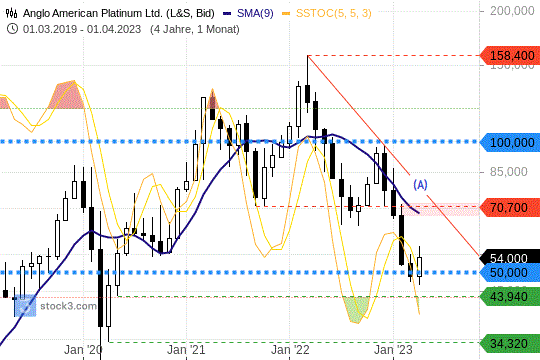The height and width of the screenshot is (360, 540).
Task: Click the clock icon beside date range
Action: pos(12,29)
